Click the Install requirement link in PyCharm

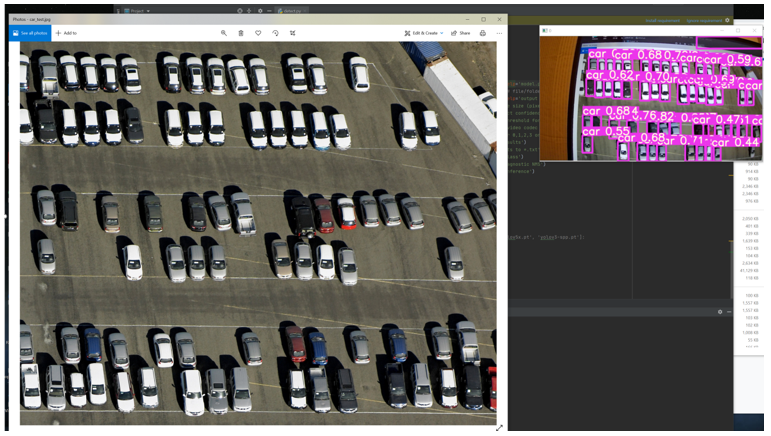(x=663, y=21)
